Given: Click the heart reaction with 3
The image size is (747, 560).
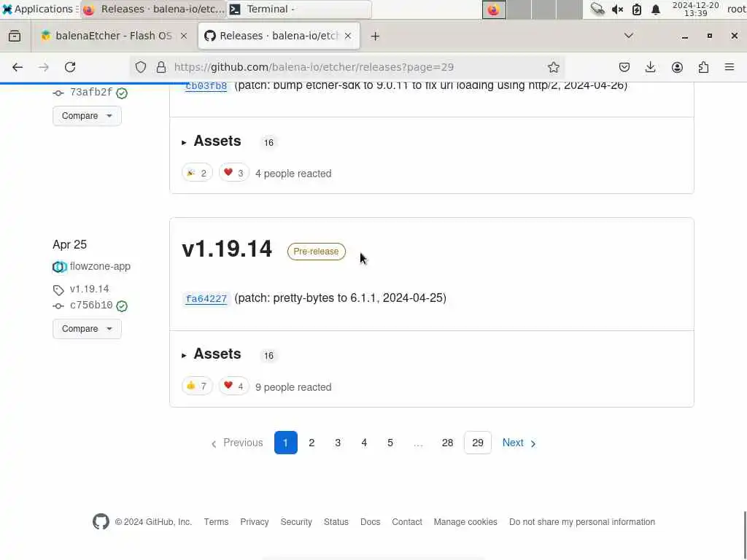Looking at the screenshot, I should coord(234,173).
